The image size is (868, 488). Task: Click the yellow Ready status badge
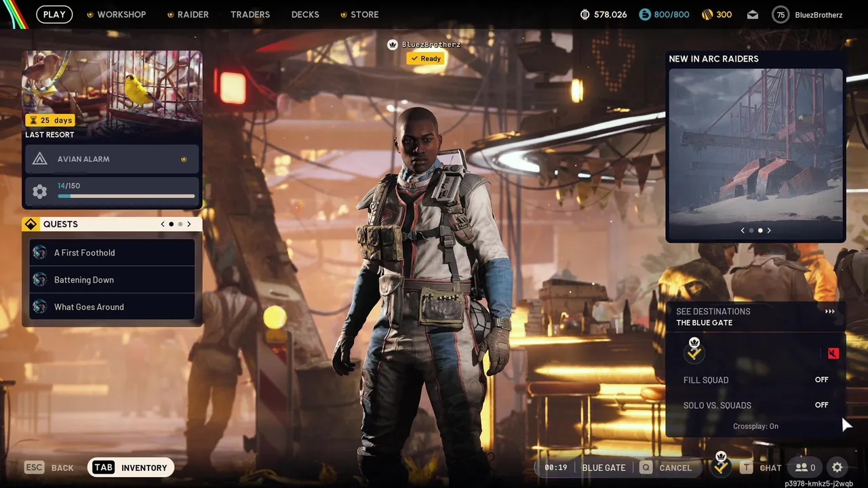(426, 58)
